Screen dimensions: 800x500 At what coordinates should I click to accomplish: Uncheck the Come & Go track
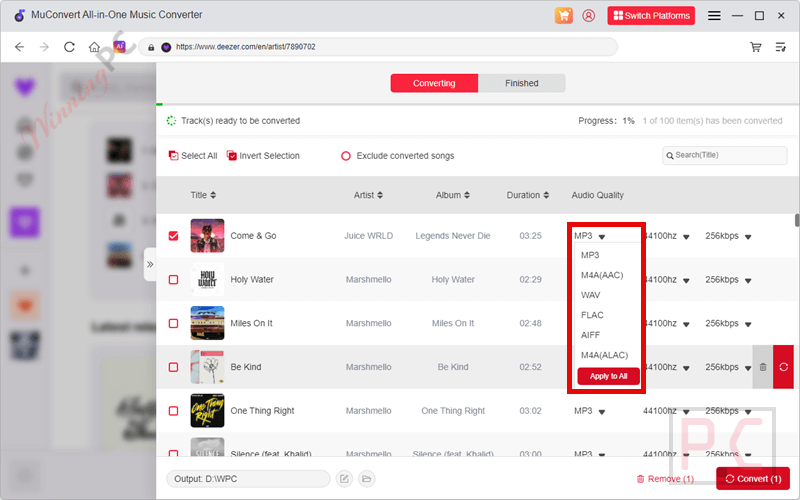[x=173, y=236]
